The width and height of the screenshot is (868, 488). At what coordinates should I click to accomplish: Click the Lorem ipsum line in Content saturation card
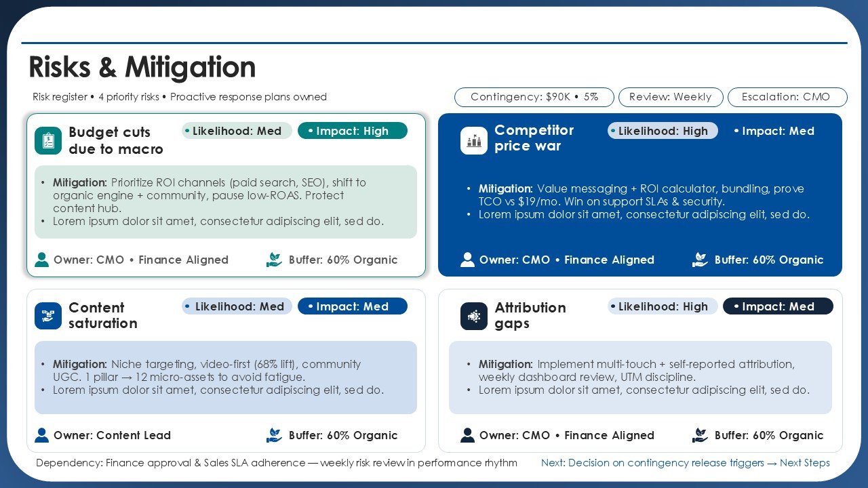click(218, 390)
